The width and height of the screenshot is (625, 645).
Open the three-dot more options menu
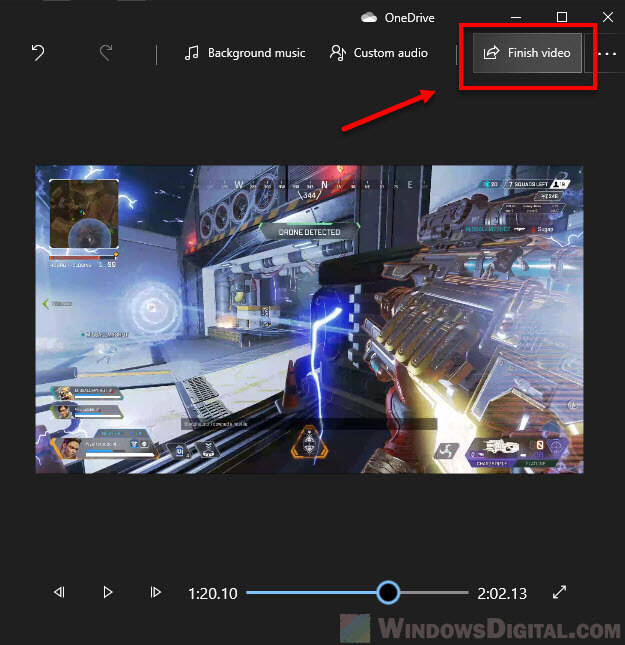point(606,53)
